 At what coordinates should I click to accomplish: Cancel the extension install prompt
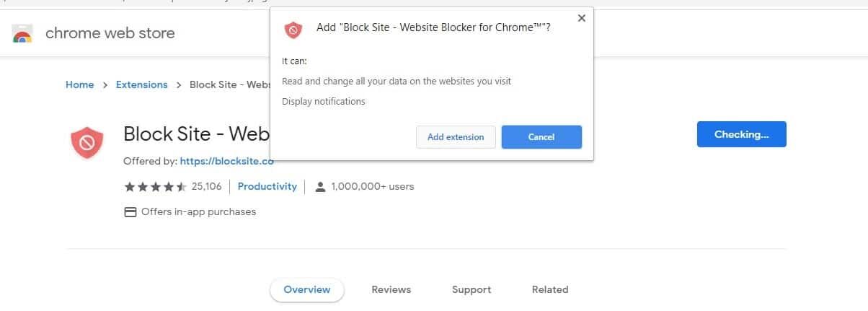click(541, 137)
